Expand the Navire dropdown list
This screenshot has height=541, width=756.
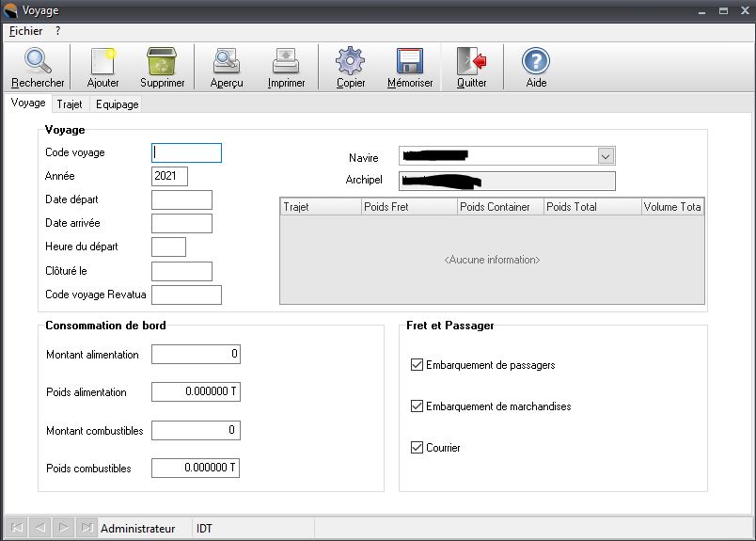(x=606, y=156)
